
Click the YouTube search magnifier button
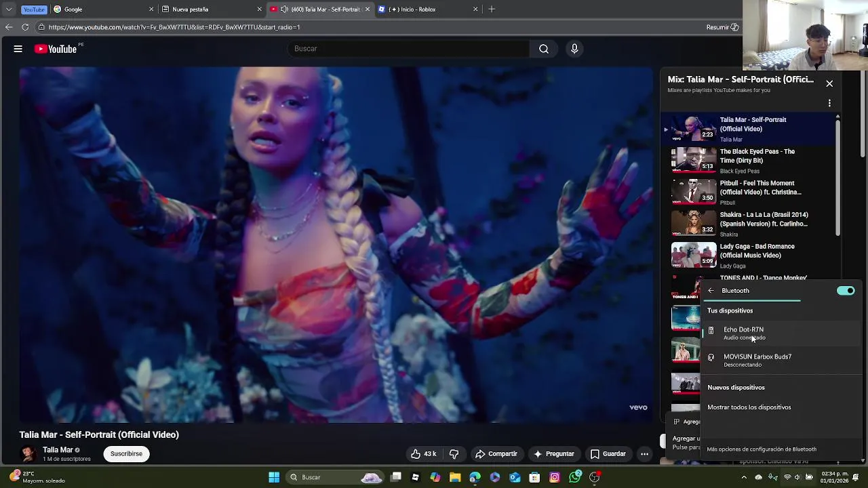[x=544, y=49]
